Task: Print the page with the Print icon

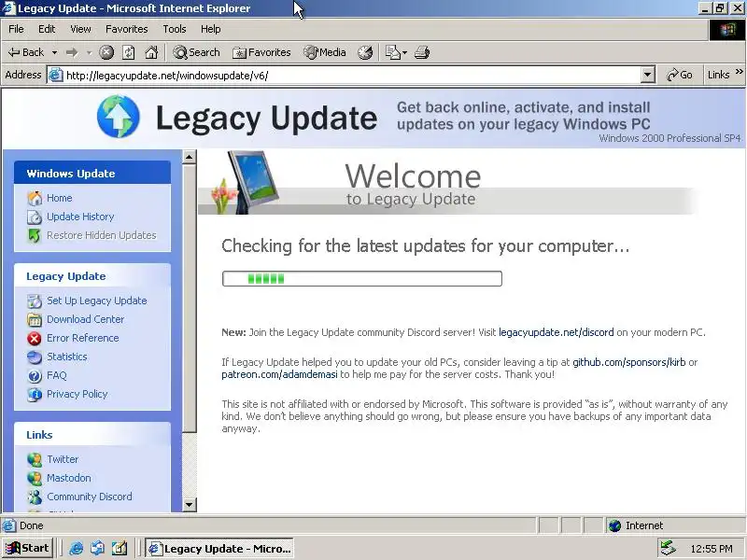Action: tap(422, 52)
